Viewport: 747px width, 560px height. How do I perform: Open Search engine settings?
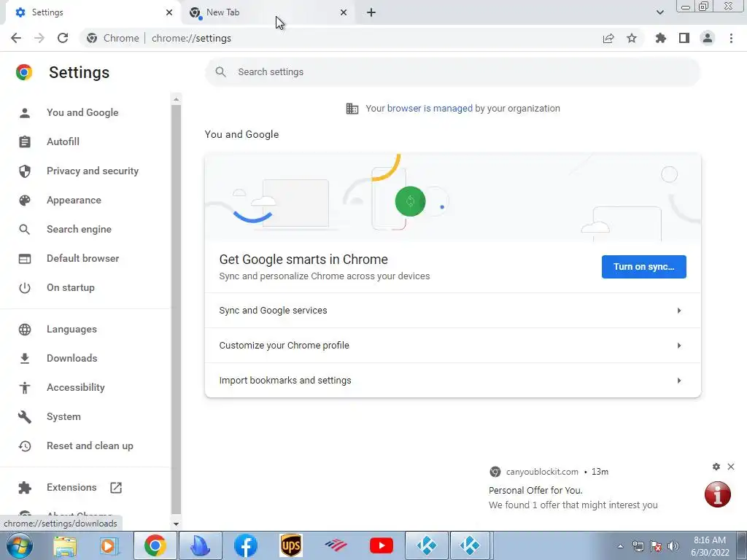(79, 229)
